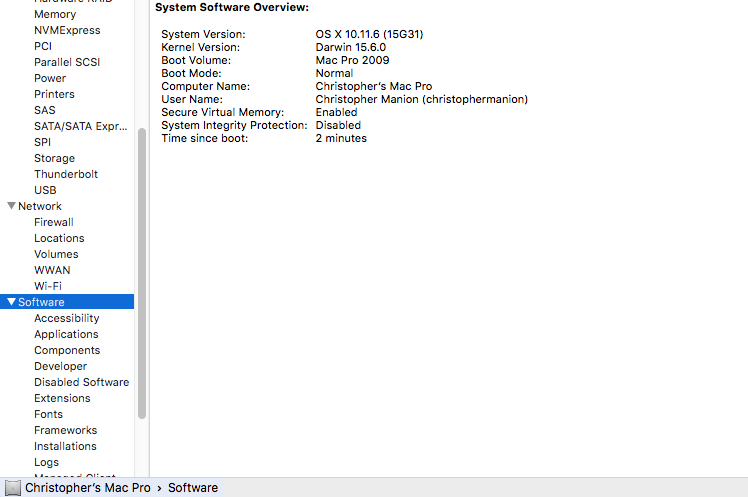Select Logs under Software
748x497 pixels.
47,462
